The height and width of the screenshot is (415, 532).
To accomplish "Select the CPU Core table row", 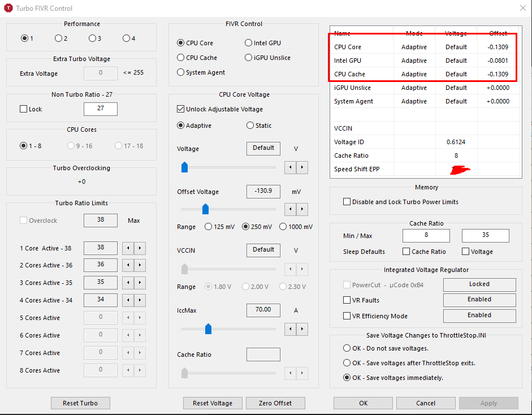I will coord(426,47).
